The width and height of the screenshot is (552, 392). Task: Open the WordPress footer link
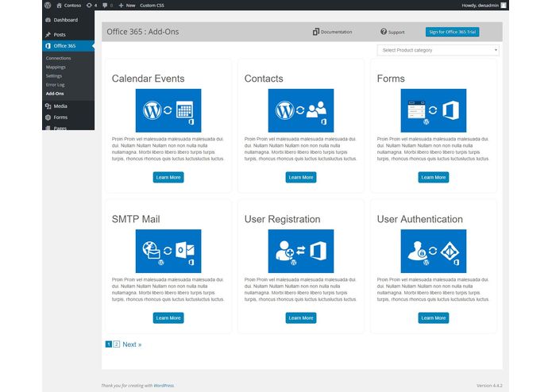[164, 386]
